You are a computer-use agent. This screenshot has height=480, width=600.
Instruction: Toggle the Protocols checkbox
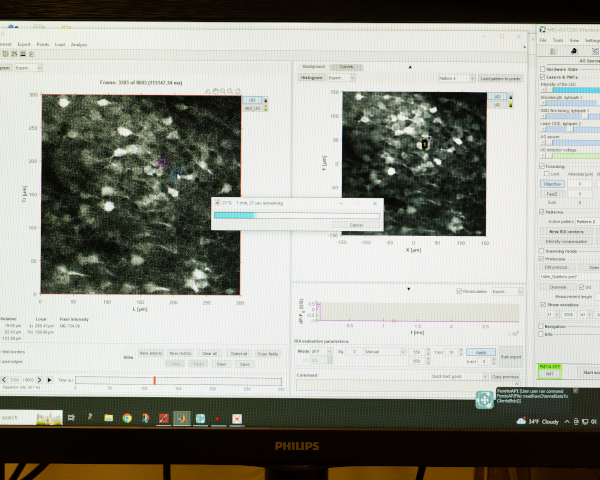pos(541,259)
